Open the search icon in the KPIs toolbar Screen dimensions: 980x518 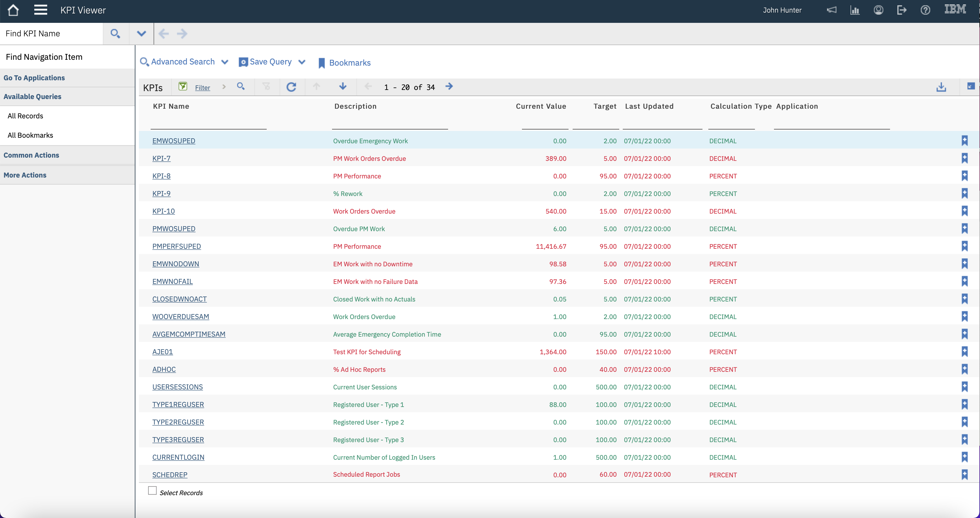click(240, 87)
